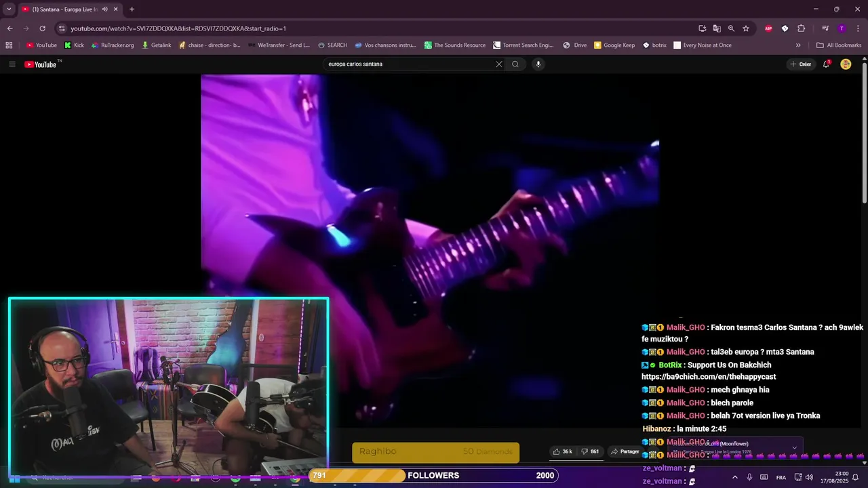Like the video, 36 k thumbs up
This screenshot has width=868, height=488.
tap(562, 451)
